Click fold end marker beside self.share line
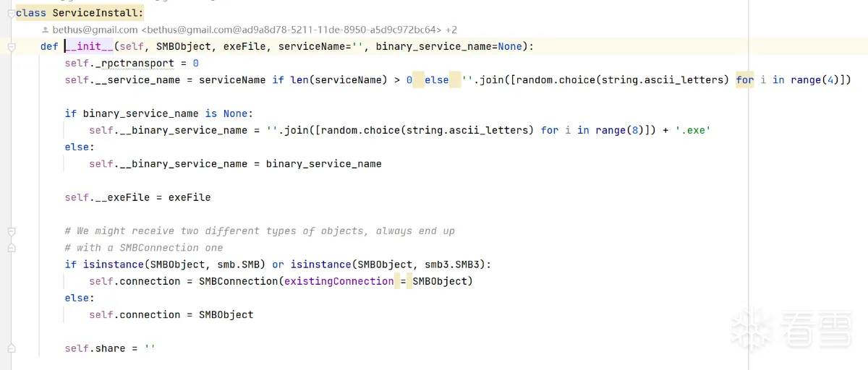 coord(11,348)
